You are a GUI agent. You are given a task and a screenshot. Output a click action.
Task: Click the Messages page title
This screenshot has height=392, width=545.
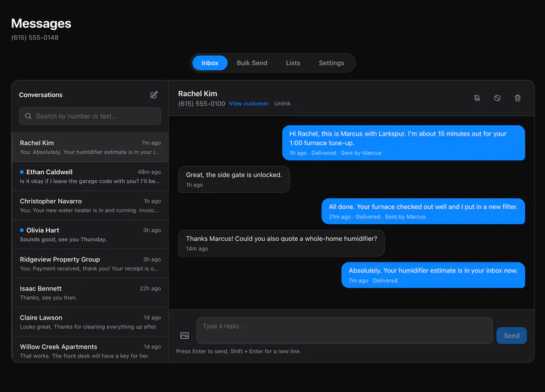pyautogui.click(x=41, y=23)
